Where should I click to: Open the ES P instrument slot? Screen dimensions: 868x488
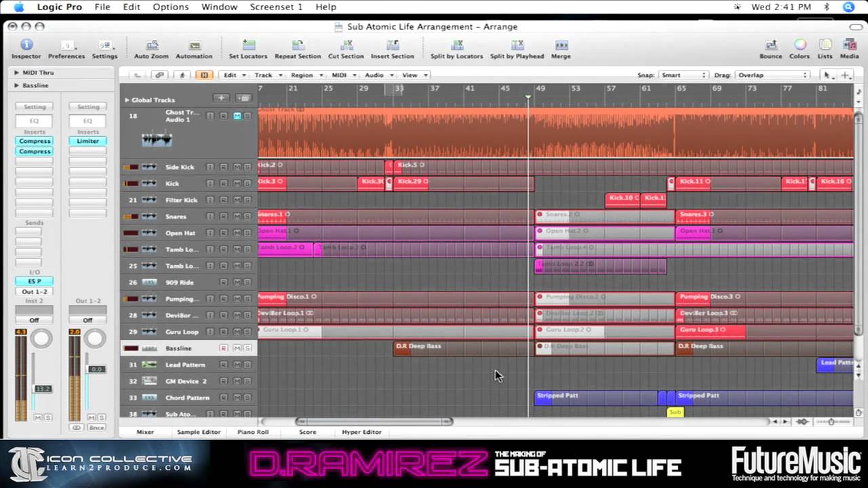tap(35, 281)
